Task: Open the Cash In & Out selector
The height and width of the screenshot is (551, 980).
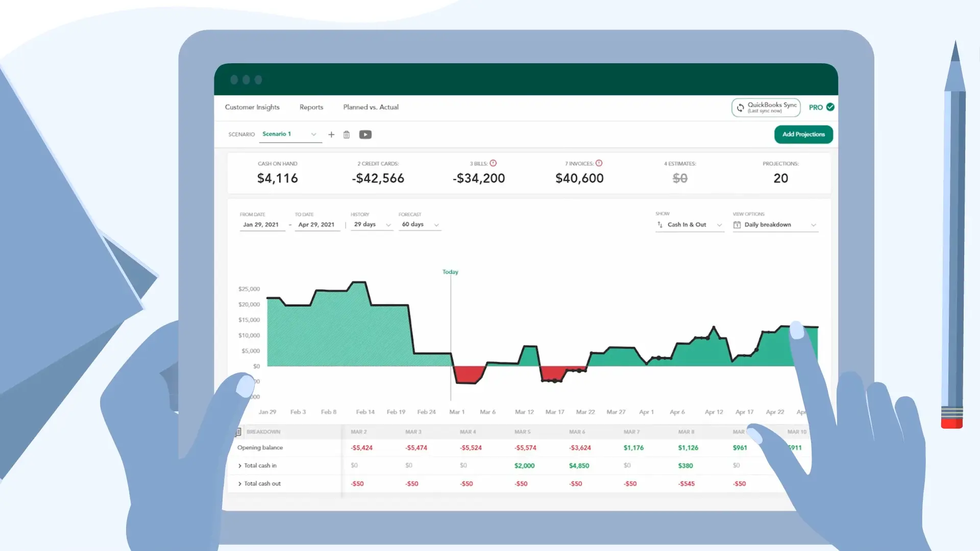Action: [x=690, y=224]
